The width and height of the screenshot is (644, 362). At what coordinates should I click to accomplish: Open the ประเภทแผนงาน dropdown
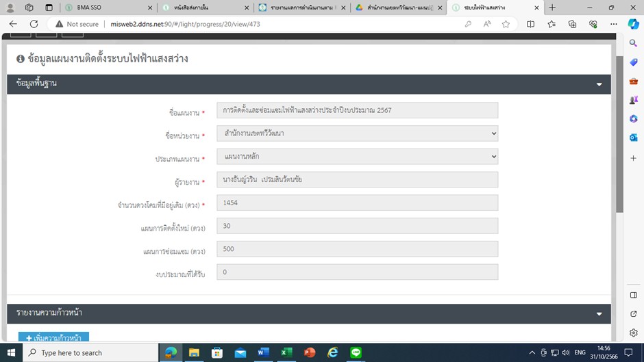click(357, 157)
